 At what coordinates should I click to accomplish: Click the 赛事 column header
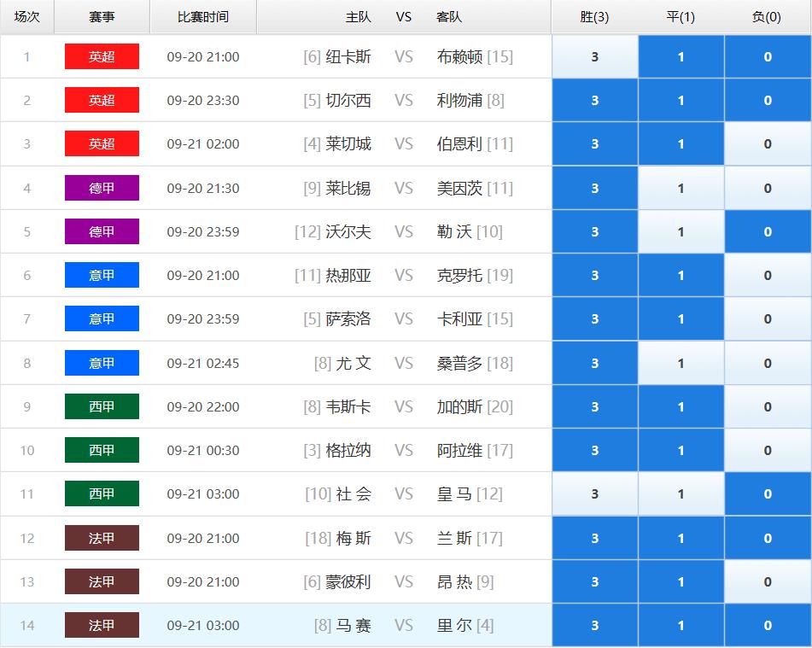pos(102,16)
